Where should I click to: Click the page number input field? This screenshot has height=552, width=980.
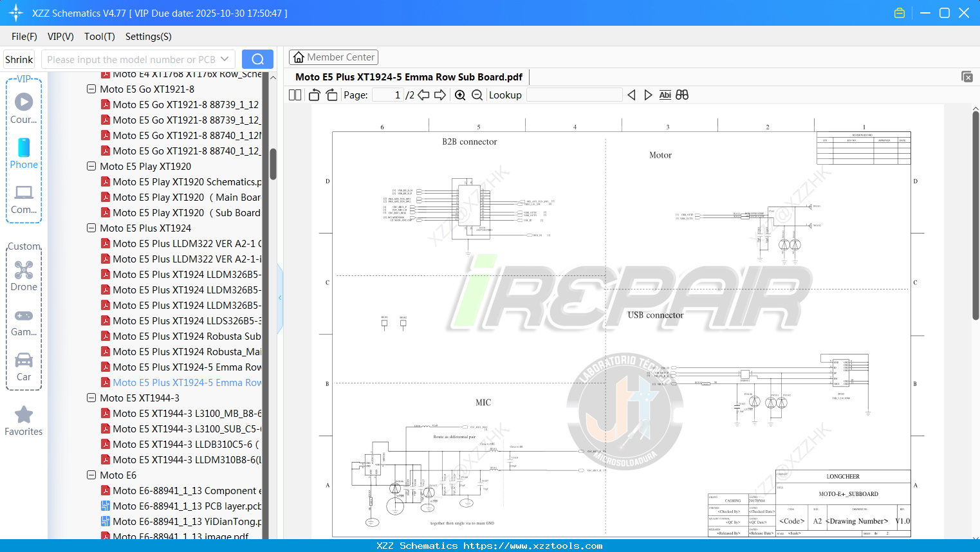387,95
